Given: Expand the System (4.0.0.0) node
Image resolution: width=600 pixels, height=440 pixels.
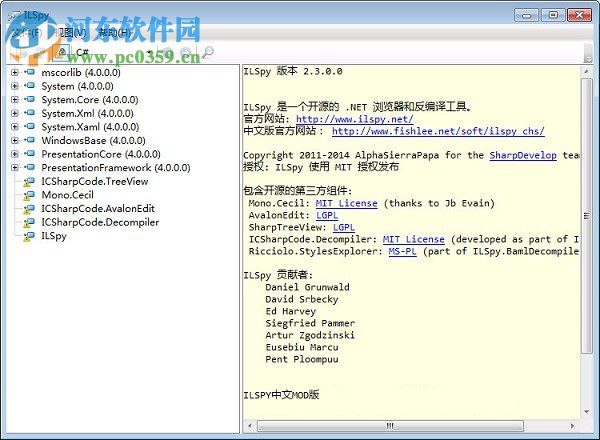Looking at the screenshot, I should tap(15, 86).
